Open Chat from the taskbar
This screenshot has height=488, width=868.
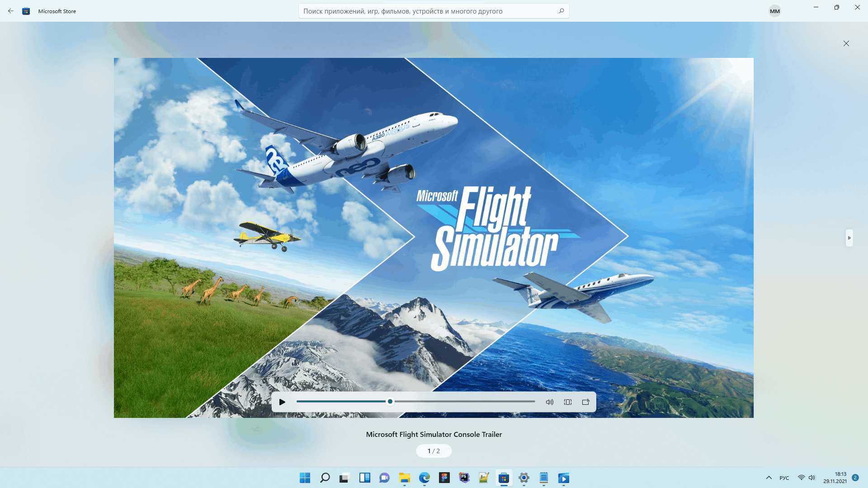tap(384, 478)
